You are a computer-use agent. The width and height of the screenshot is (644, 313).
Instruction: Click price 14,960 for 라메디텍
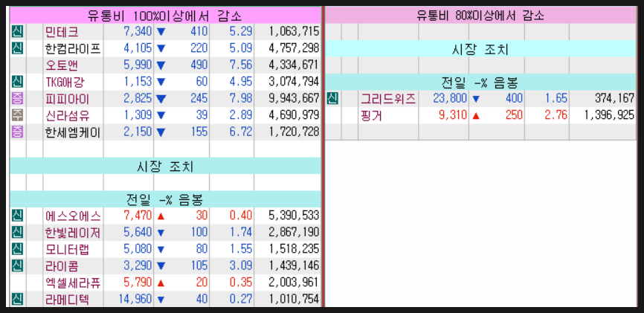135,299
